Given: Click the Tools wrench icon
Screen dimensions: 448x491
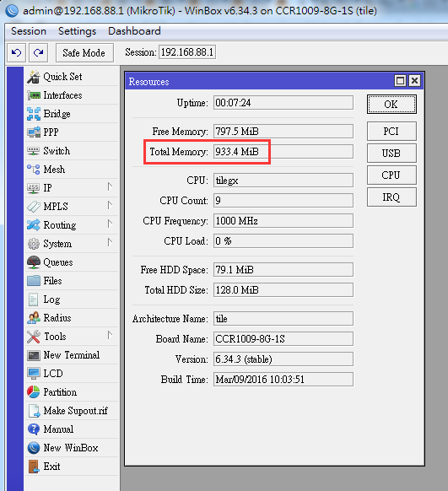Looking at the screenshot, I should [34, 337].
